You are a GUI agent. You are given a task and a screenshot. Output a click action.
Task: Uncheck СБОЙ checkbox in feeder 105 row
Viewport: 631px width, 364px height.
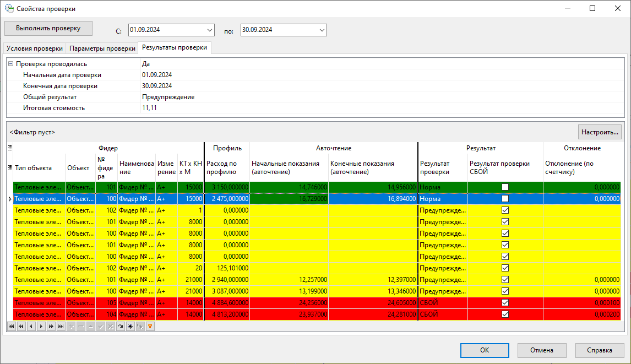click(x=505, y=303)
